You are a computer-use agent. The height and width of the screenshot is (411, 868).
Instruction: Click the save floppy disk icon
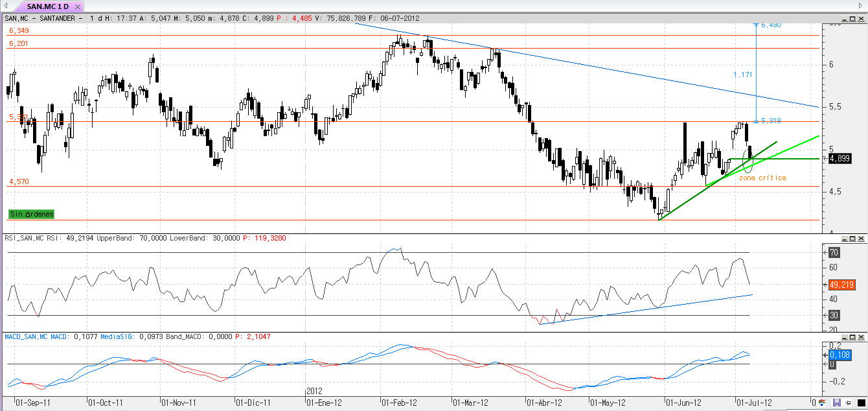pyautogui.click(x=837, y=403)
